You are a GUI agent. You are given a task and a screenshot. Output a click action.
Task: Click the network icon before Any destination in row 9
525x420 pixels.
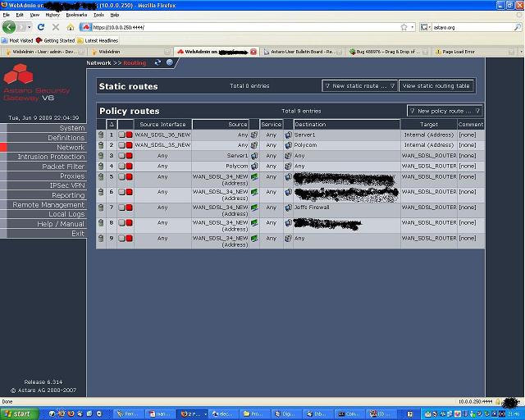coord(288,238)
